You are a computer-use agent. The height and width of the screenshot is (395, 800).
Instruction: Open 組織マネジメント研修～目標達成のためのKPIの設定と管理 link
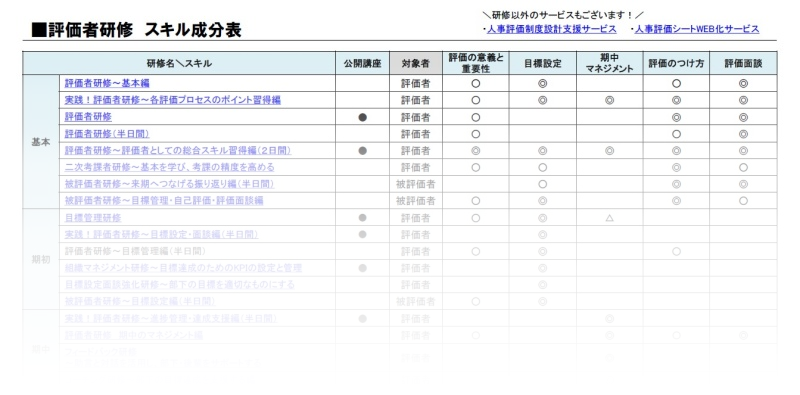point(183,268)
